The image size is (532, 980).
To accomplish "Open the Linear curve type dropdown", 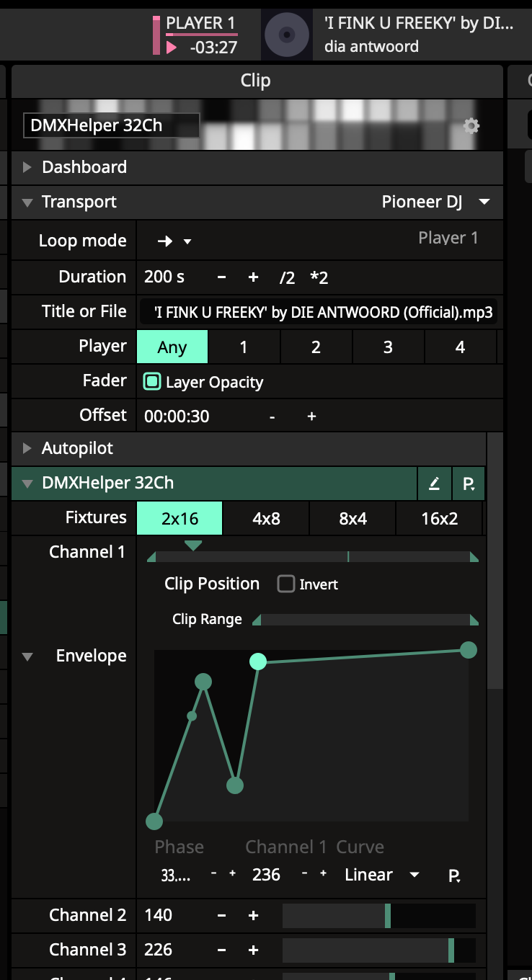I will click(x=381, y=875).
